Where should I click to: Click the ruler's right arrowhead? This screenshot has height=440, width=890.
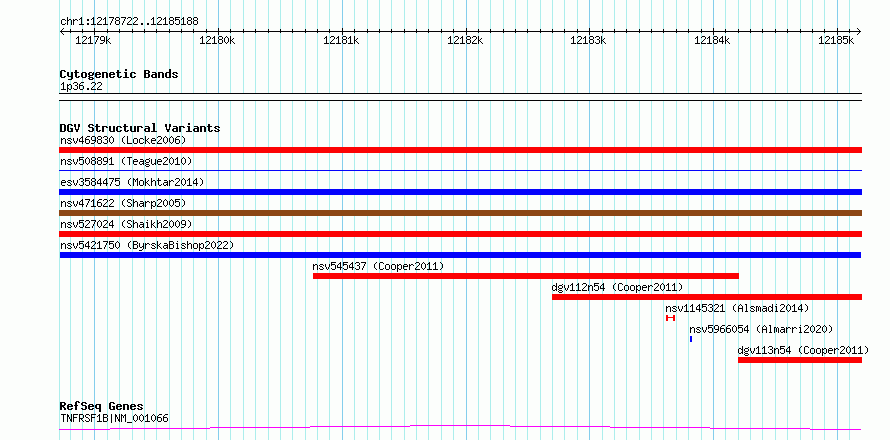coord(859,32)
